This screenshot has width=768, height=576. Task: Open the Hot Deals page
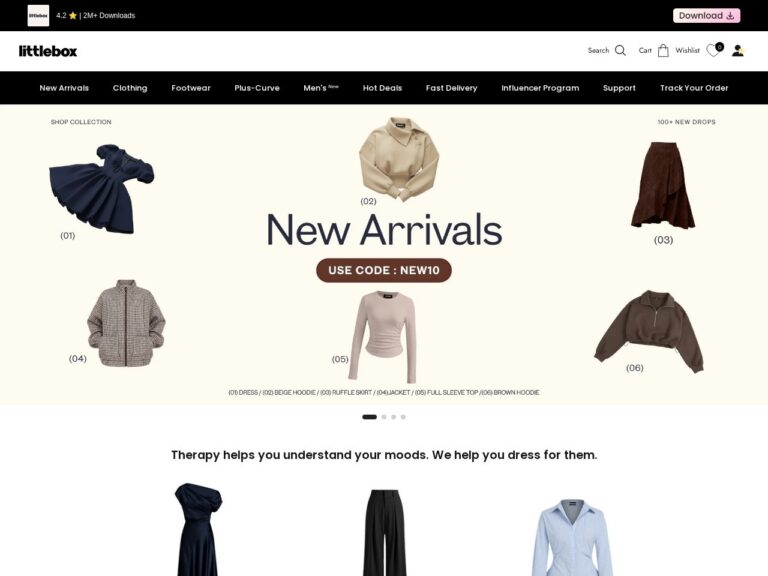[x=382, y=88]
